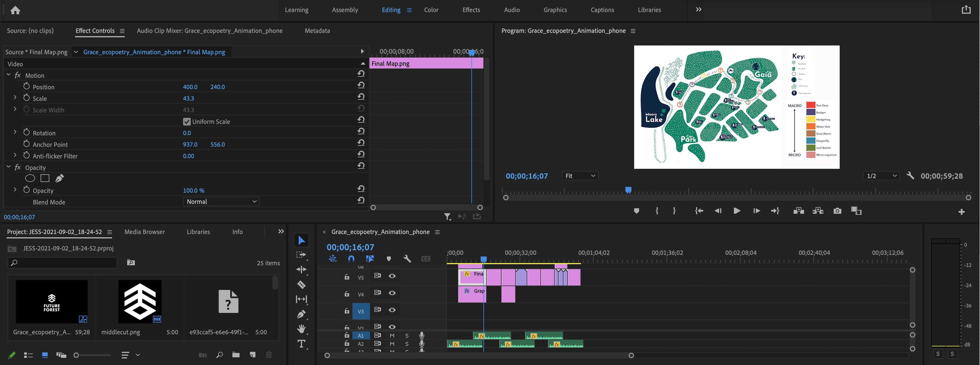The height and width of the screenshot is (365, 980).
Task: Choose free draw bezier mask pen
Action: click(x=60, y=178)
